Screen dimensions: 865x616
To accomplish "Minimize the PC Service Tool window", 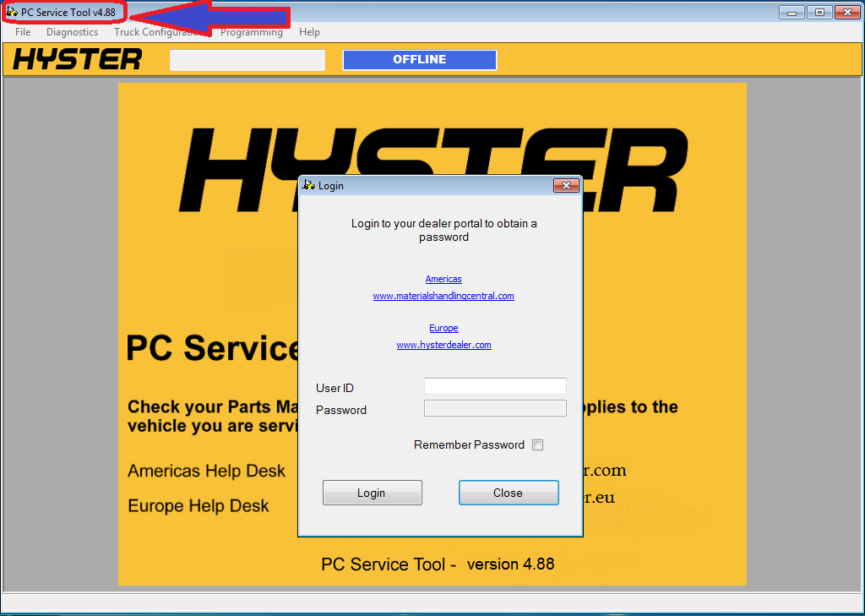I will click(x=792, y=12).
